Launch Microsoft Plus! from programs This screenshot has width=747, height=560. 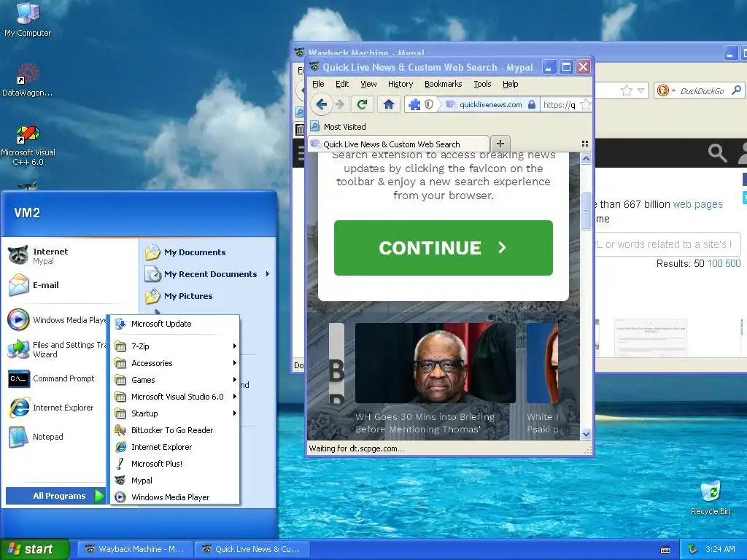coord(175,463)
